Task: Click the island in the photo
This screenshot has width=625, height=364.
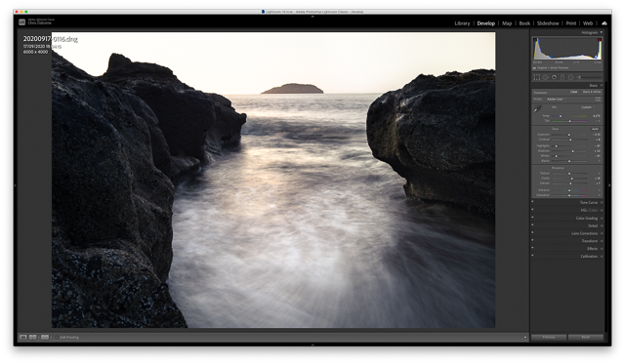Action: (293, 89)
